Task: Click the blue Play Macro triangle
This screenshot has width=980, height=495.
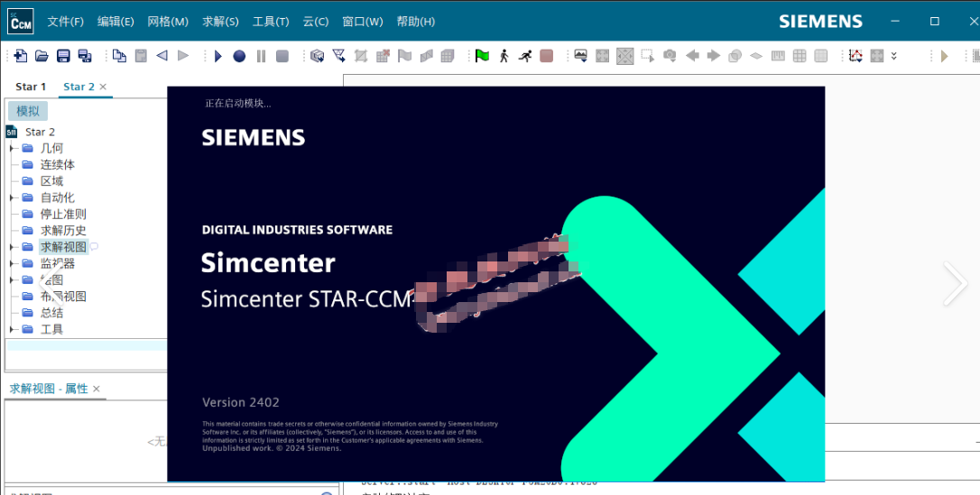Action: [x=218, y=56]
